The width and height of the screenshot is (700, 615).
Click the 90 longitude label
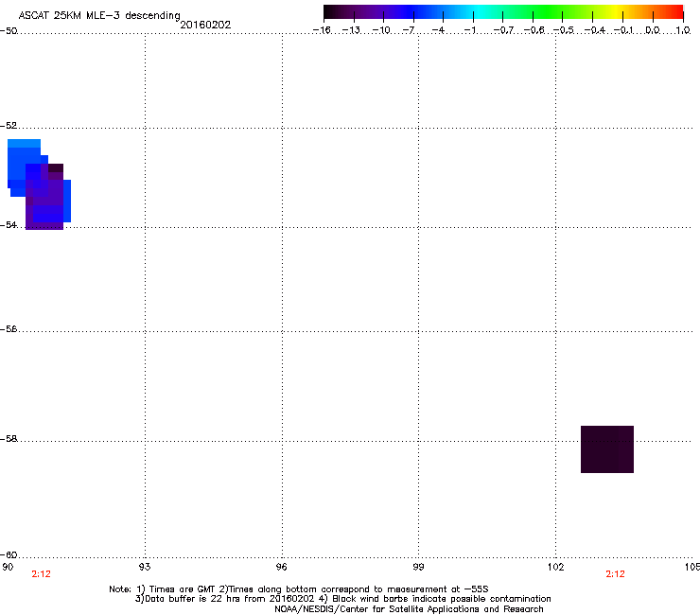pos(8,567)
